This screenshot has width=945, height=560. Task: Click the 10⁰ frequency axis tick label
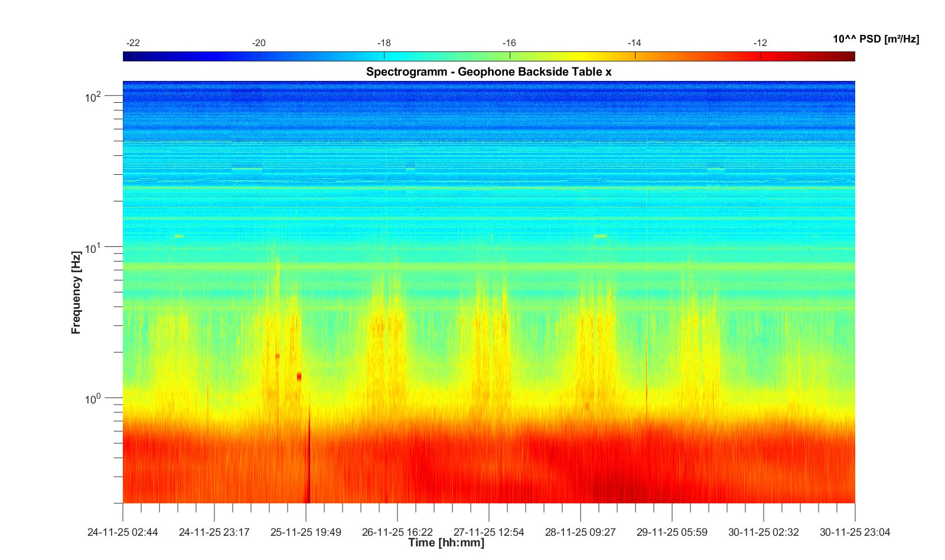pyautogui.click(x=93, y=399)
